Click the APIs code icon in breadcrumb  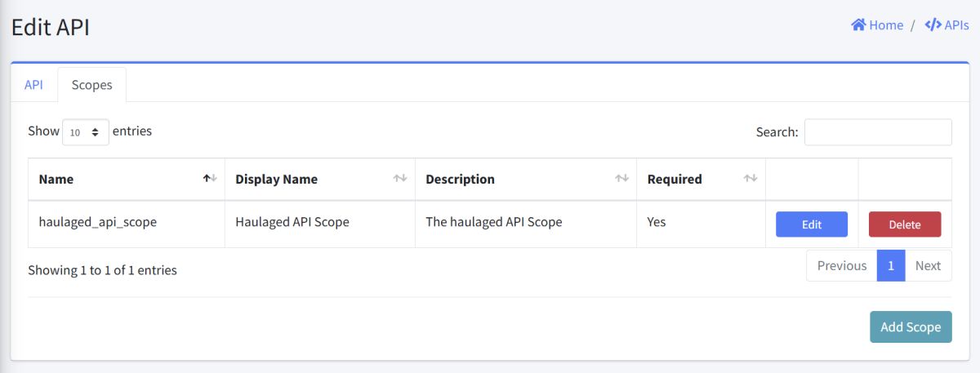tap(933, 25)
